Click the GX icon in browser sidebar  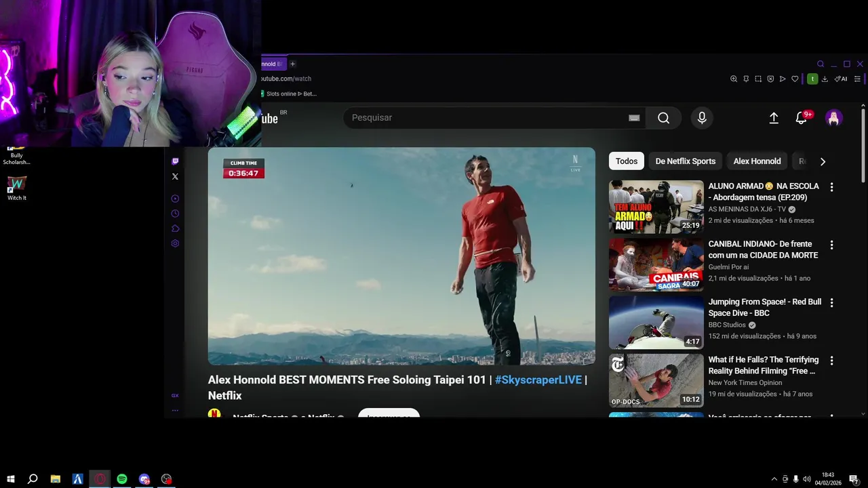tap(175, 395)
